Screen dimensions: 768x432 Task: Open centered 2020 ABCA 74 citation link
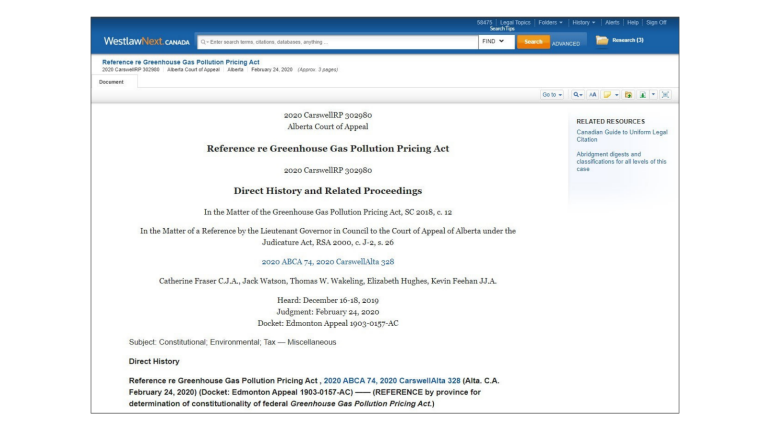(328, 262)
